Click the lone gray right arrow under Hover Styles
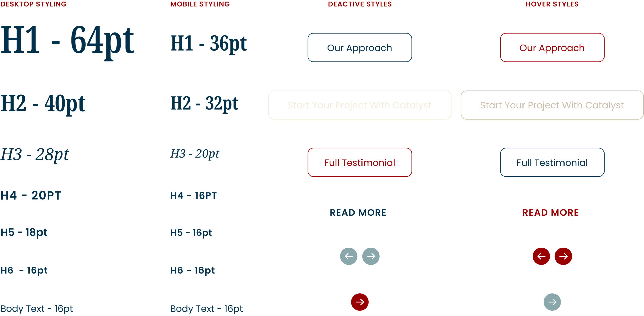 pyautogui.click(x=552, y=302)
